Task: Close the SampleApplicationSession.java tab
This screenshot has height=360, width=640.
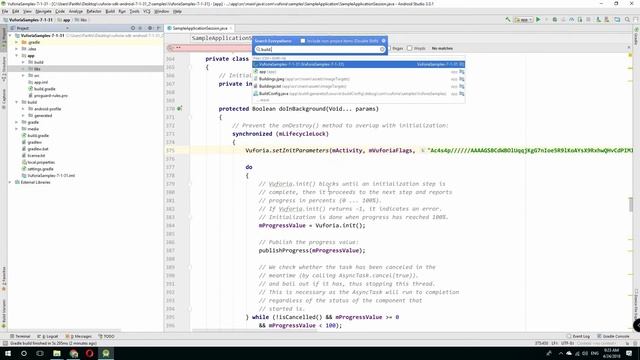Action: coord(231,28)
